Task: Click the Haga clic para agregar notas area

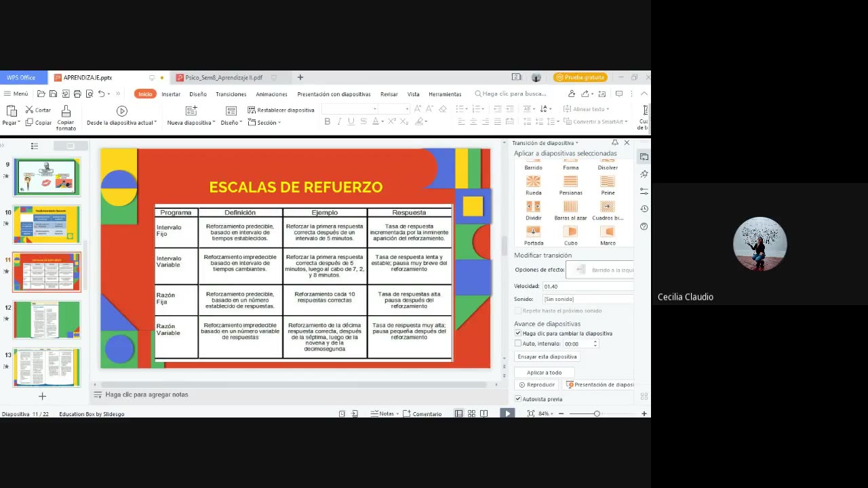Action: pos(146,394)
